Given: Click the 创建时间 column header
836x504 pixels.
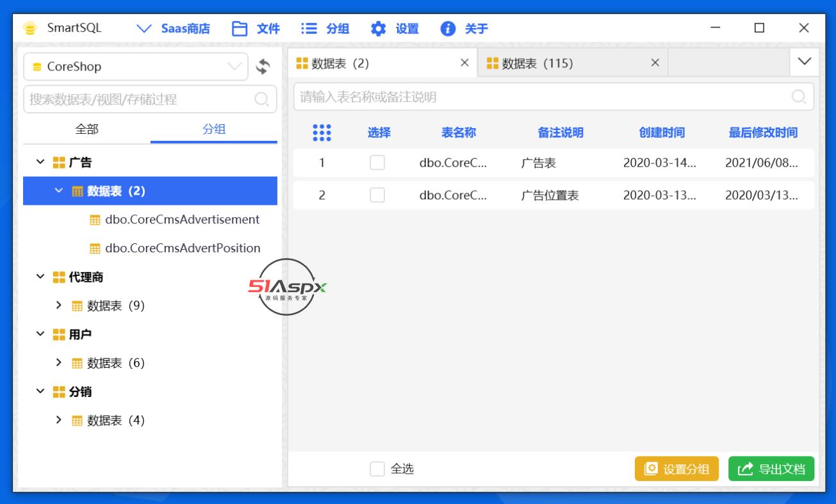Looking at the screenshot, I should (x=662, y=133).
